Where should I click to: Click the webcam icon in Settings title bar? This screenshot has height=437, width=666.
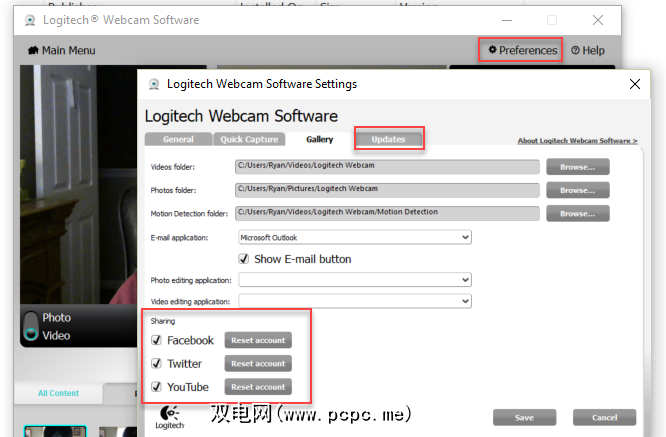(x=154, y=84)
